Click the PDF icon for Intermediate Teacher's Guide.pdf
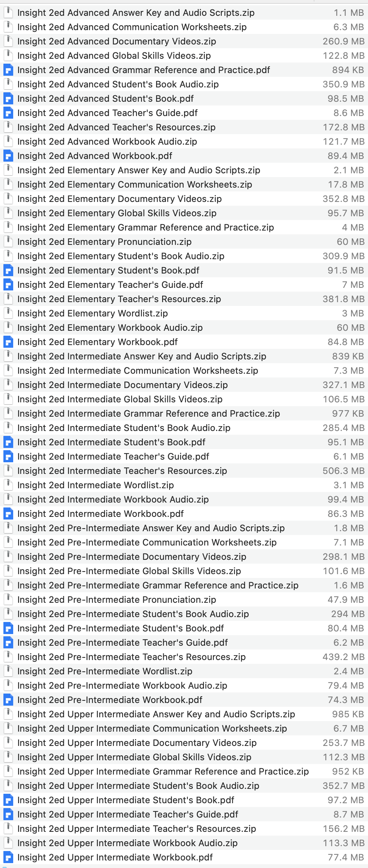This screenshot has width=368, height=868. (8, 456)
